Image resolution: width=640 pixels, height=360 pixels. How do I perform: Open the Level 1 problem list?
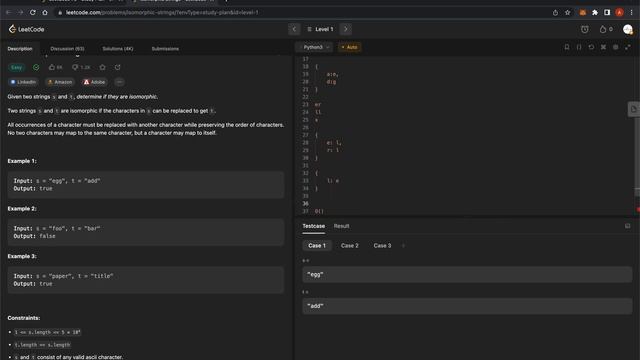click(320, 29)
